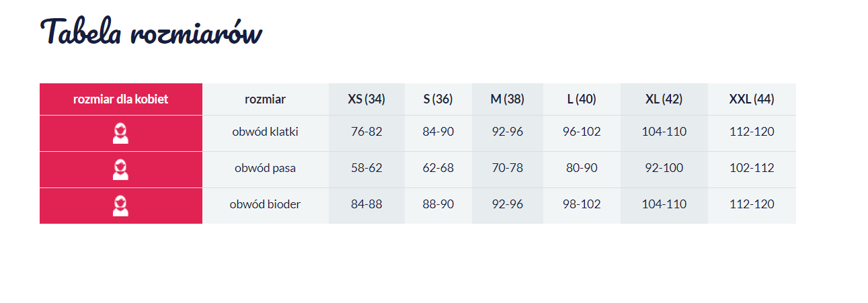
Task: Click the obwód klatki row label
Action: 265,132
